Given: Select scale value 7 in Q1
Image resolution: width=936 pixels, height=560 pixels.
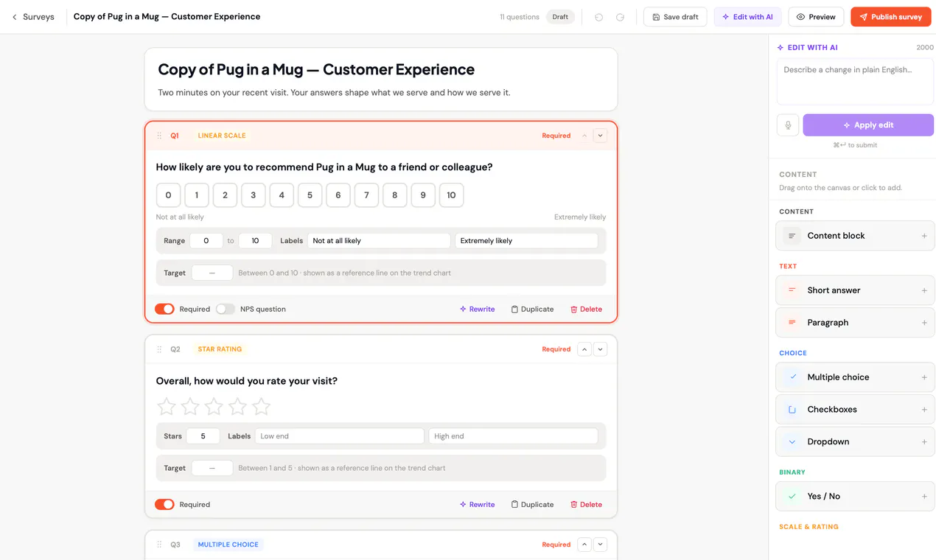Looking at the screenshot, I should tap(366, 195).
